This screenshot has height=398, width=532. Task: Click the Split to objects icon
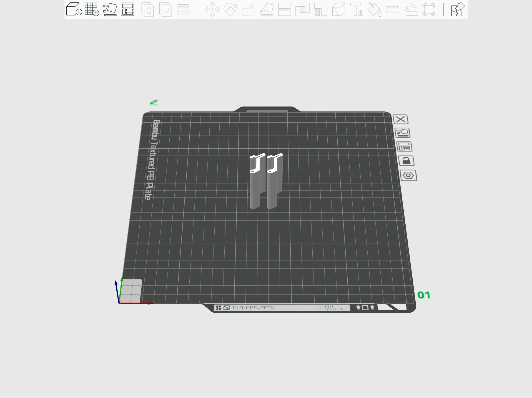(148, 10)
